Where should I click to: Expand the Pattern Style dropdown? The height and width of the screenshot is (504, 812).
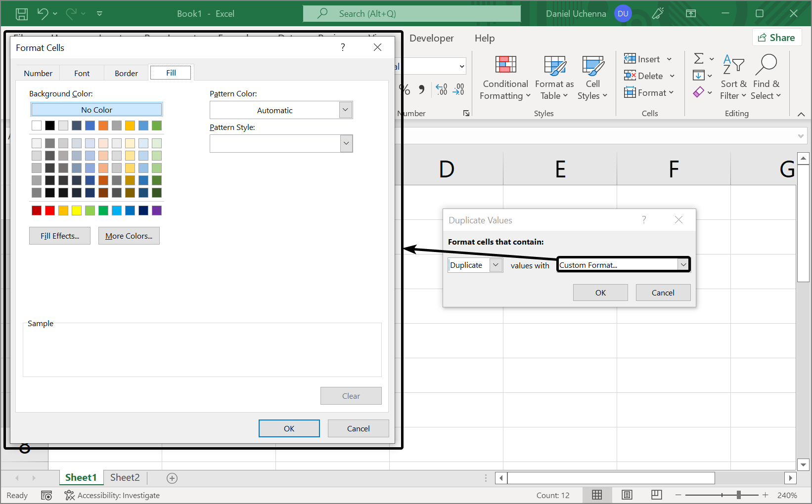pos(346,144)
